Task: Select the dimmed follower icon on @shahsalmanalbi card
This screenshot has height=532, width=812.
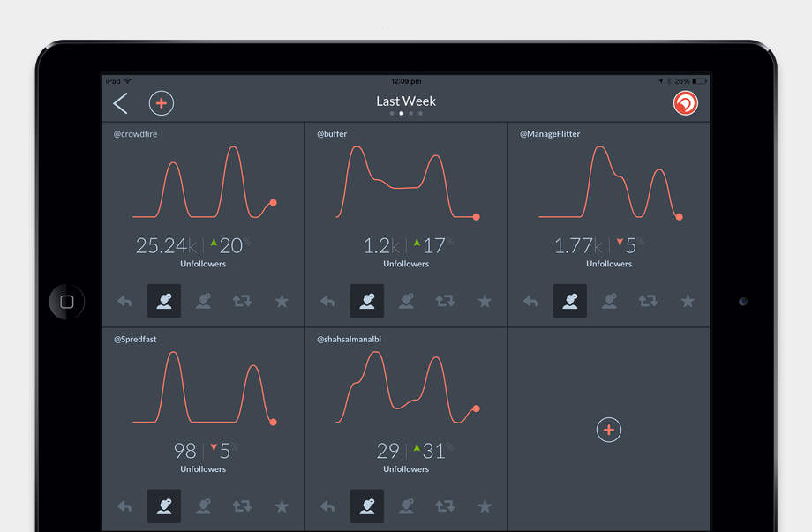Action: coord(407,506)
